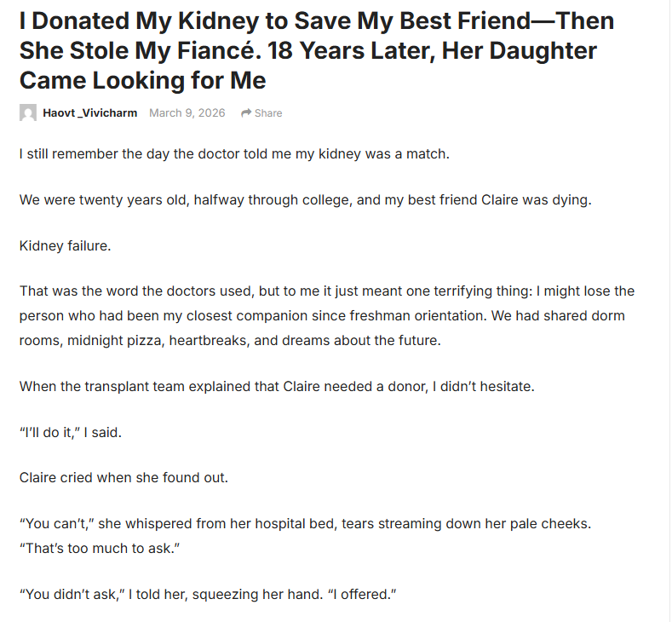Image resolution: width=672 pixels, height=622 pixels.
Task: Click the "I still remember the day" paragraph
Action: [234, 154]
